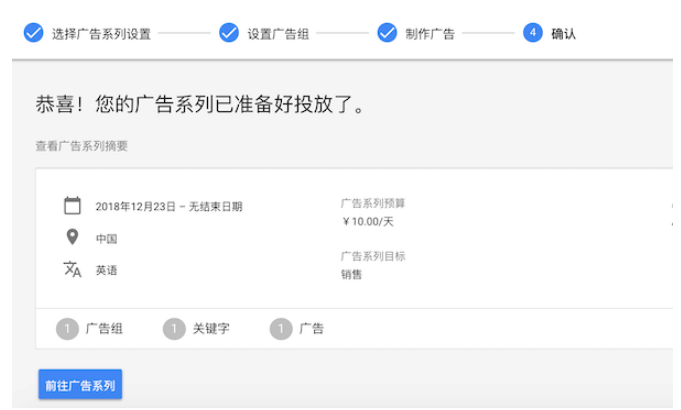The height and width of the screenshot is (410, 681).
Task: Click the calendar icon next to date range
Action: 73,205
